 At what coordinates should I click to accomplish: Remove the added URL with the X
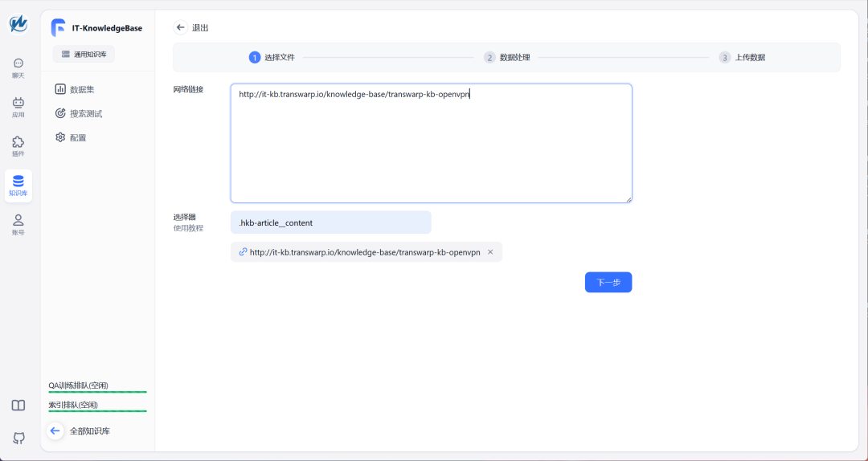click(490, 252)
